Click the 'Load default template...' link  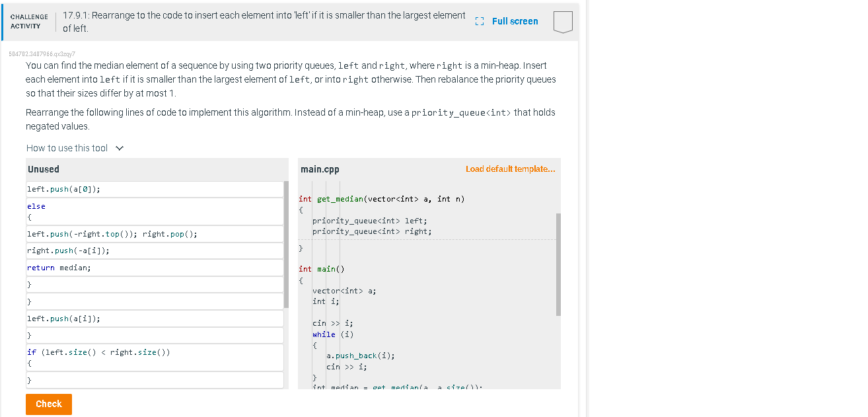click(x=511, y=169)
